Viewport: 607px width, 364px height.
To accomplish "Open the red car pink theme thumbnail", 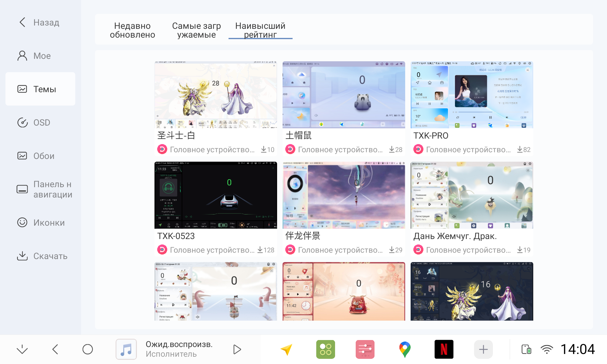I will point(344,291).
